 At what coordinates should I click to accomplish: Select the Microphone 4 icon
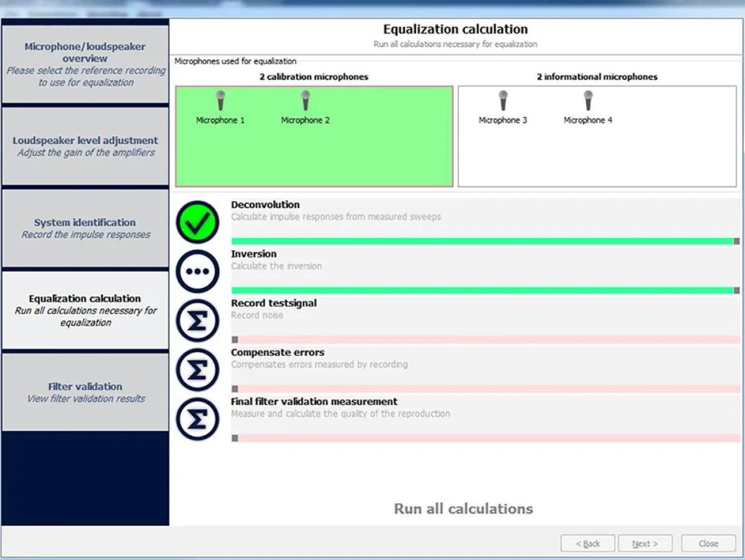pos(588,101)
